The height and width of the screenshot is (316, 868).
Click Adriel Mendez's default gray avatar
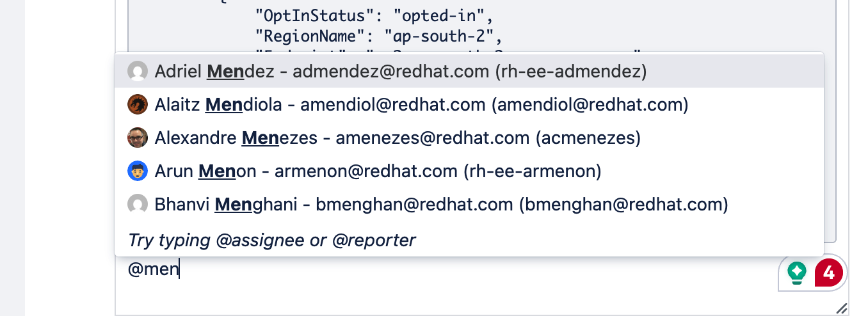(138, 71)
